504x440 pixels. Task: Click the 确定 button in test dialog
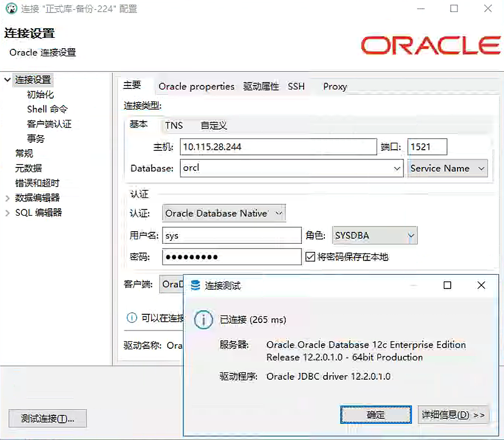(x=376, y=415)
